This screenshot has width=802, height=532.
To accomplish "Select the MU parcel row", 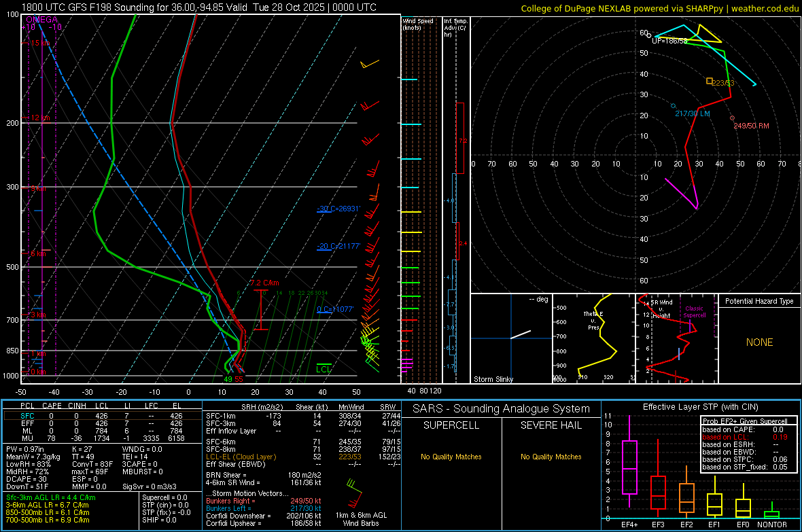I will [103, 438].
